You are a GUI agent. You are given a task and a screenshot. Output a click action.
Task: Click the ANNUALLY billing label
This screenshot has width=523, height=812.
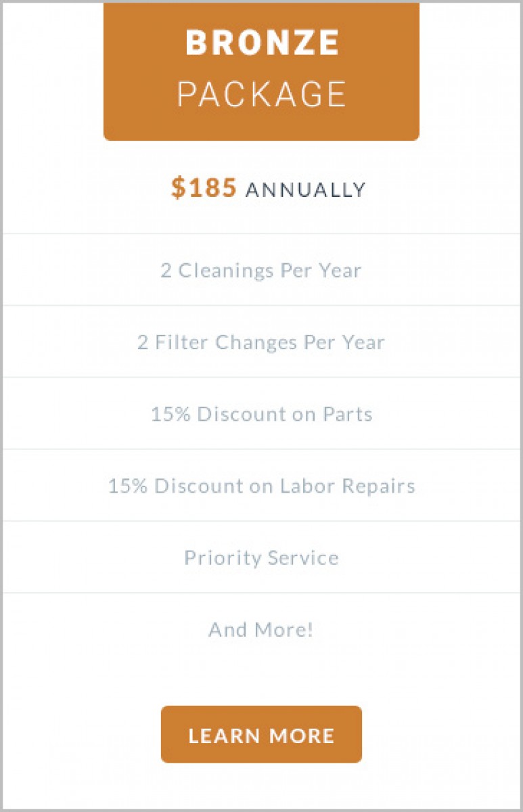click(305, 190)
